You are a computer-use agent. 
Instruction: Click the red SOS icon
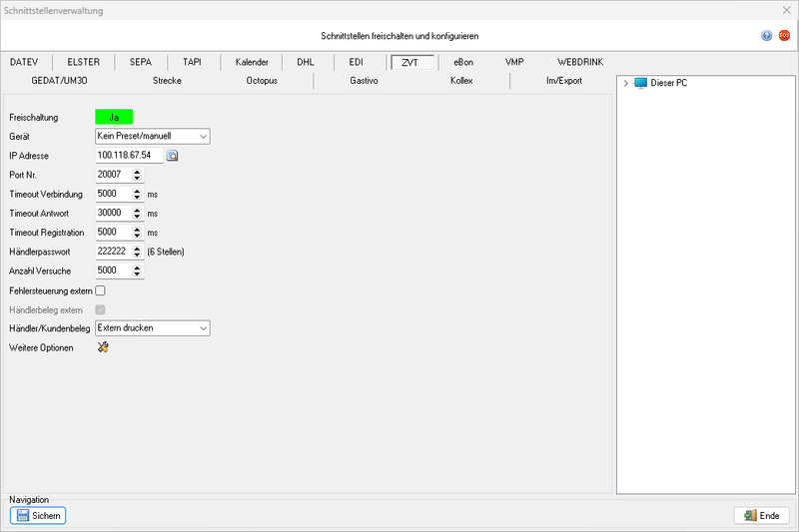pyautogui.click(x=784, y=35)
